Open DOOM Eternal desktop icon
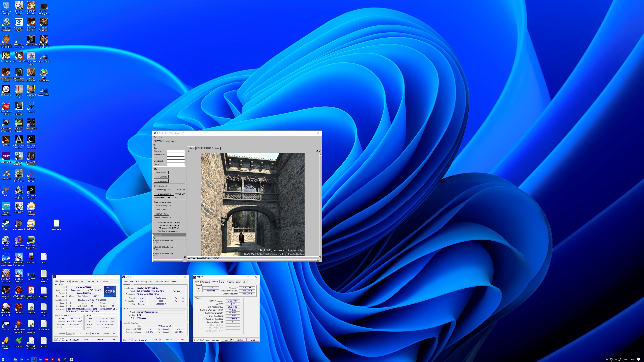The height and width of the screenshot is (362, 644). tap(31, 176)
